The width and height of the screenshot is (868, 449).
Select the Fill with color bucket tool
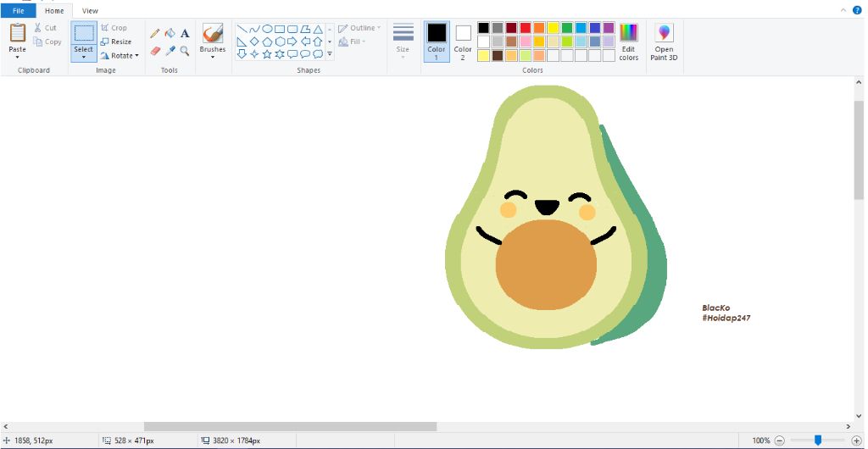coord(170,34)
